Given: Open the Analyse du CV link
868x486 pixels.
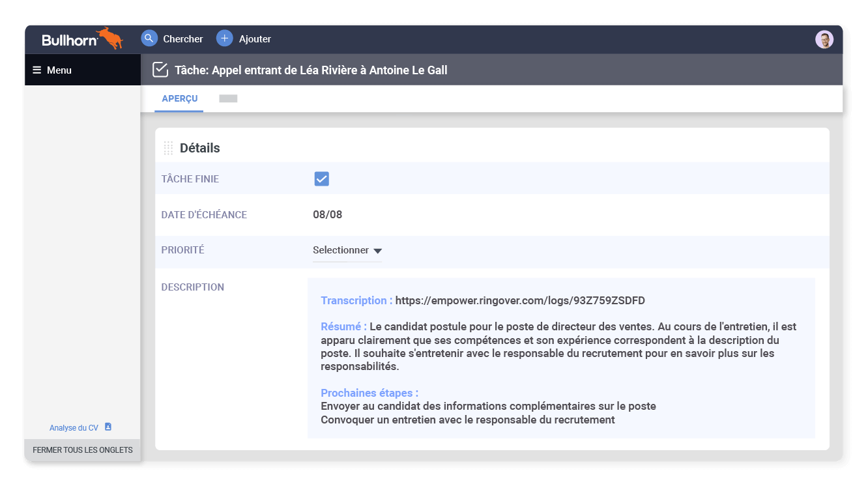Looking at the screenshot, I should click(x=74, y=428).
